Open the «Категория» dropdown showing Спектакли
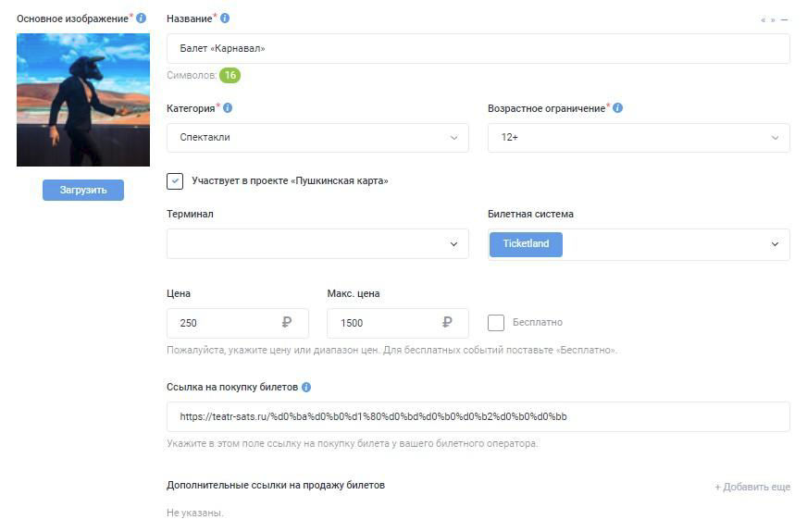Viewport: 807px width, 532px height. tap(317, 138)
